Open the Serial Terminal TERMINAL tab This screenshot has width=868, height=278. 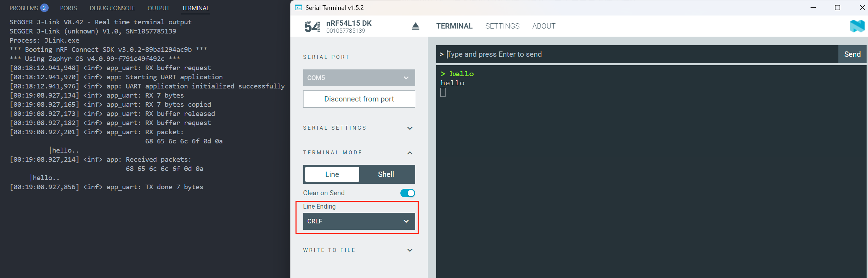tap(454, 26)
